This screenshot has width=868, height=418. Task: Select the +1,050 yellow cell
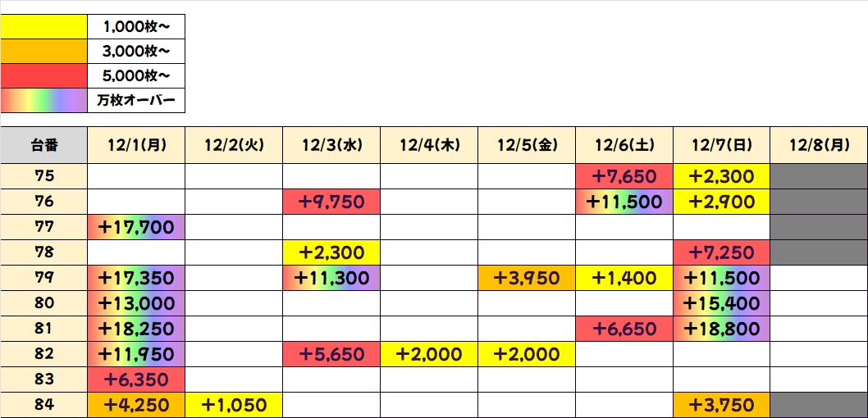click(x=234, y=405)
